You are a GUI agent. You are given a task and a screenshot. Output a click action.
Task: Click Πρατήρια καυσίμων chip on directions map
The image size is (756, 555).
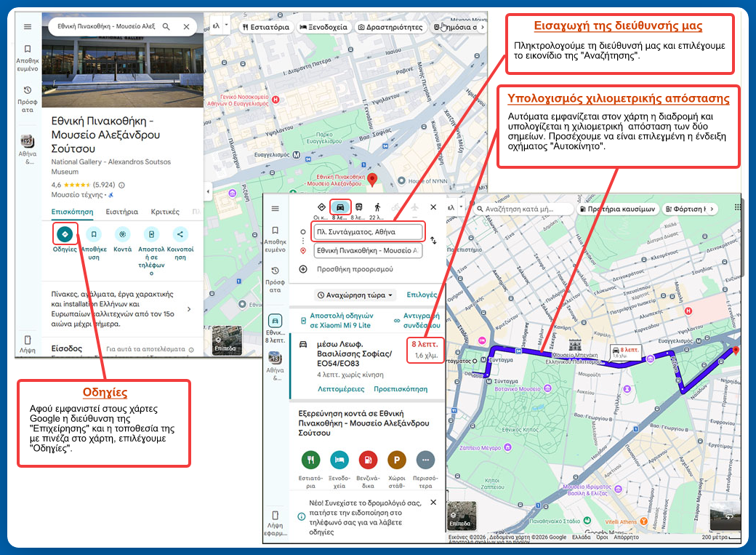[617, 209]
